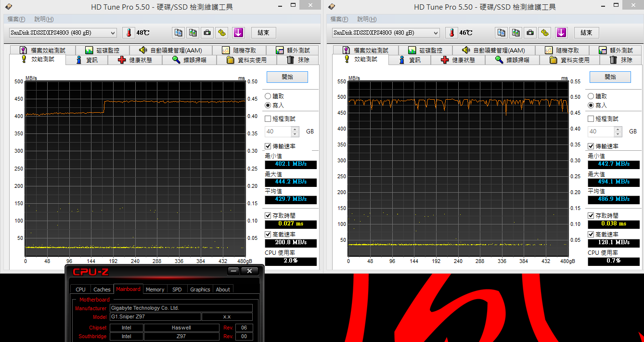644x342 pixels.
Task: Toggle 傳輸速率 checkbox in the 46℃ HD Tune window
Action: pos(591,146)
